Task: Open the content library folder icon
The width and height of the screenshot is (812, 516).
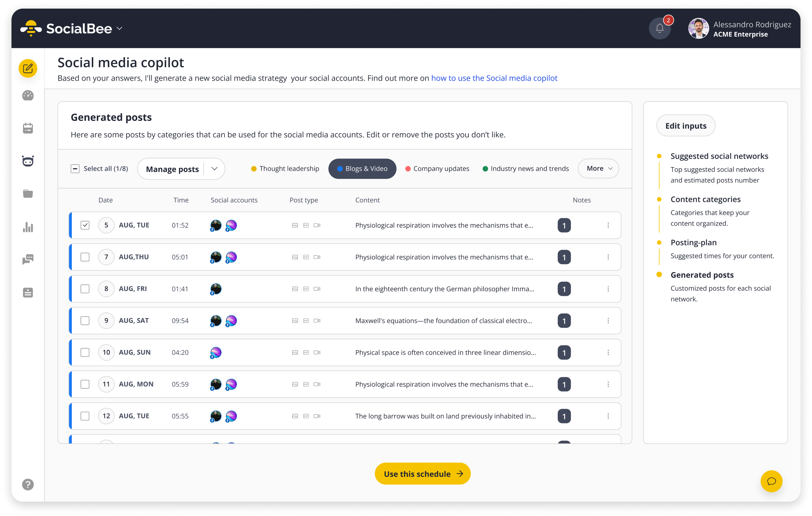Action: coord(28,194)
